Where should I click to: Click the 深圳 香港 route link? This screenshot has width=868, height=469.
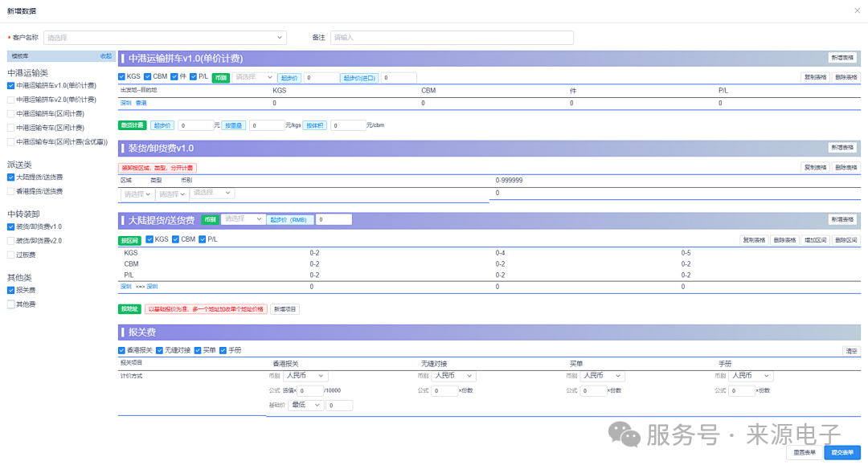133,104
